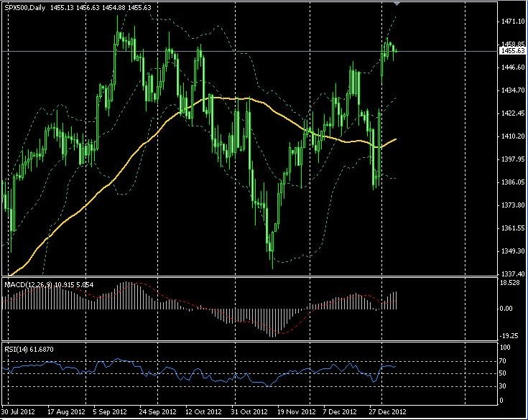Select the 19 Nov 2012 date label
The image size is (528, 420).
coord(296,411)
